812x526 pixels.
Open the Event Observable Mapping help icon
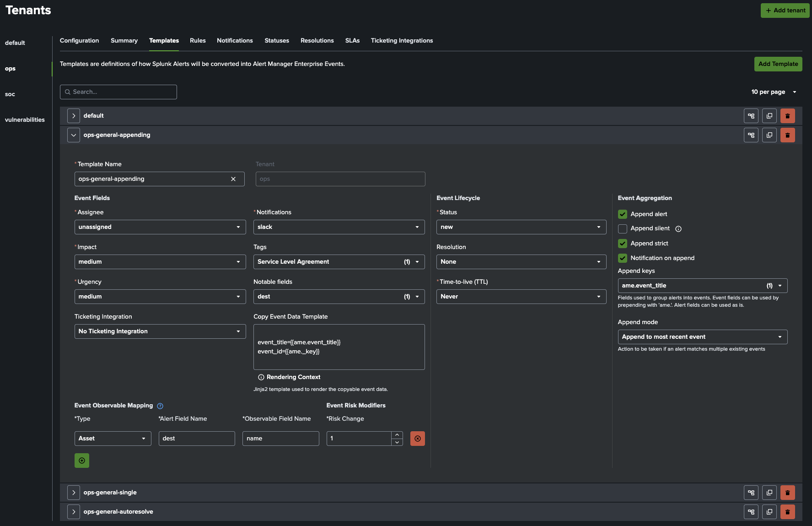coord(160,406)
